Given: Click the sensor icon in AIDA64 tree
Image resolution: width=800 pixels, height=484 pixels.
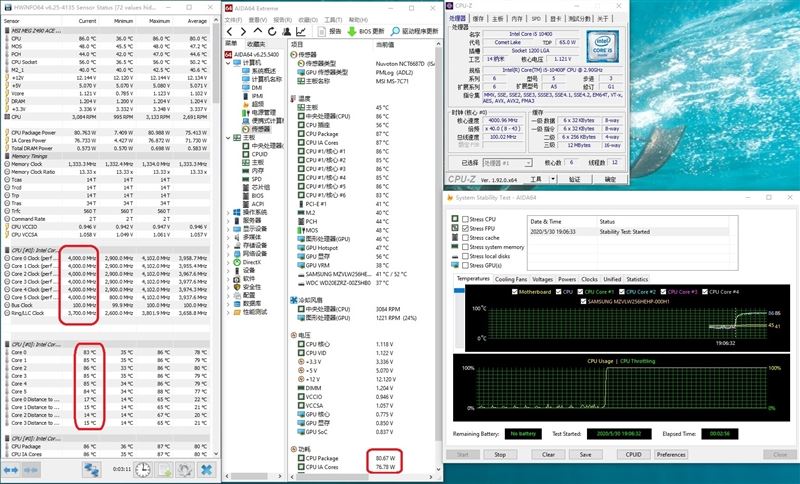Looking at the screenshot, I should 246,130.
